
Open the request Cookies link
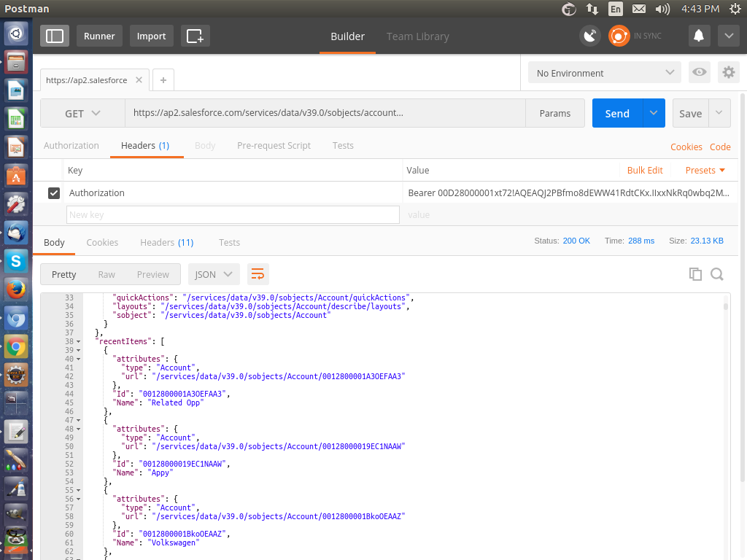coord(686,147)
